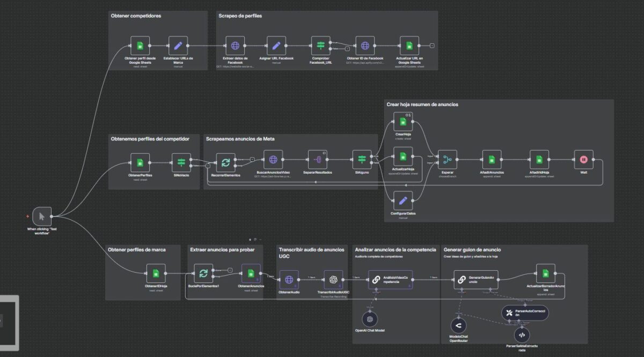
Task: Open the 'SepararResultados' split node
Action: click(317, 159)
